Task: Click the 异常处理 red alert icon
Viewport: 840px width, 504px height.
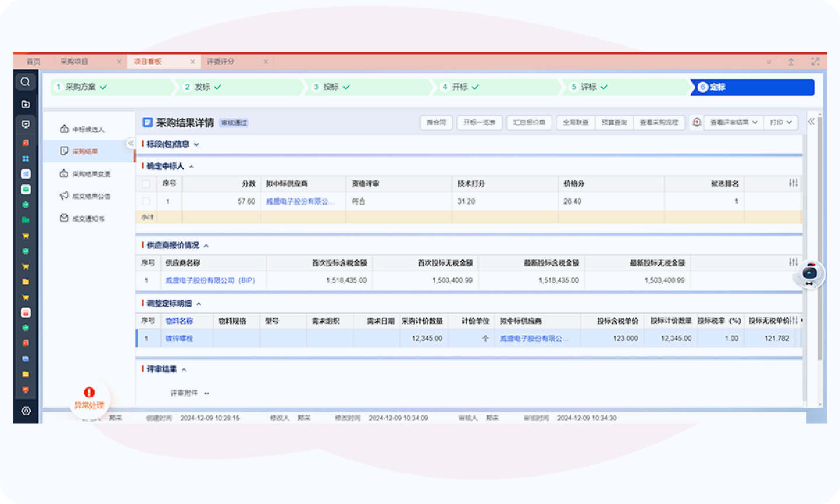Action: click(89, 393)
